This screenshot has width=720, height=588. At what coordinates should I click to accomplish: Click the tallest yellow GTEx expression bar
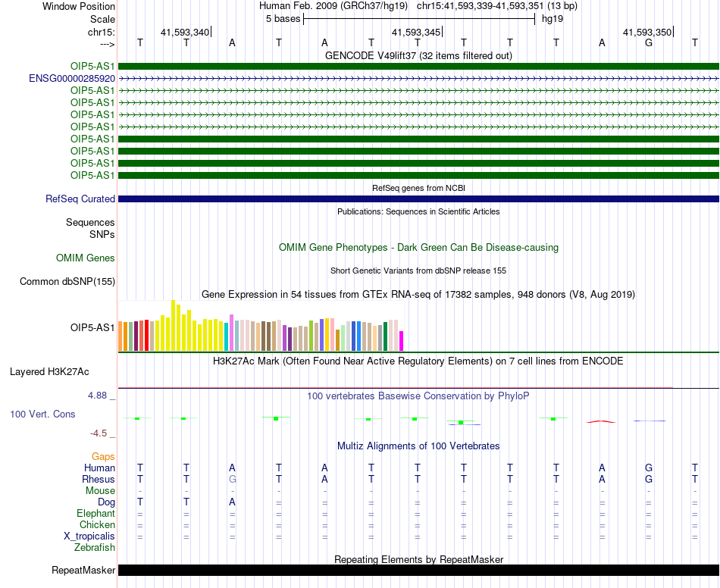(173, 325)
